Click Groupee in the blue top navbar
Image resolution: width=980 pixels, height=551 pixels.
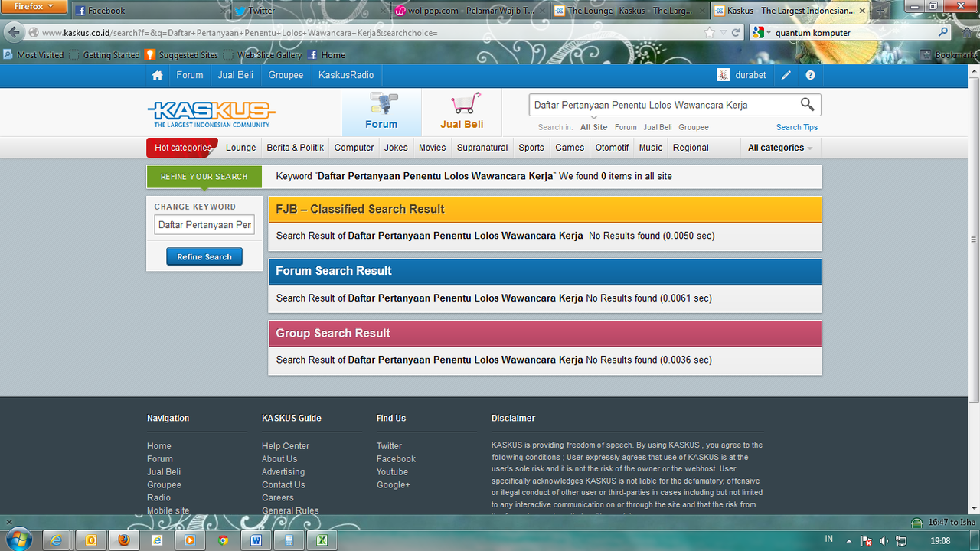(x=286, y=75)
